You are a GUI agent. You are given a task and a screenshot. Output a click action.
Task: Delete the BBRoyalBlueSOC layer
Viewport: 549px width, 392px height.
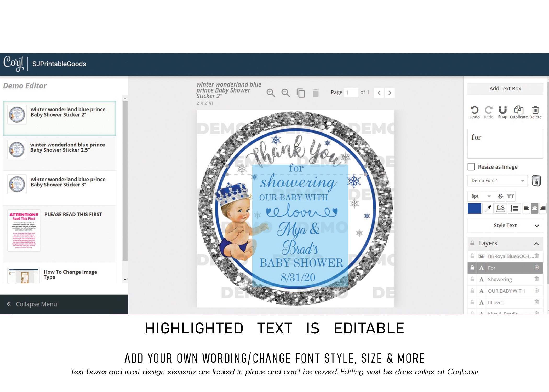[536, 256]
